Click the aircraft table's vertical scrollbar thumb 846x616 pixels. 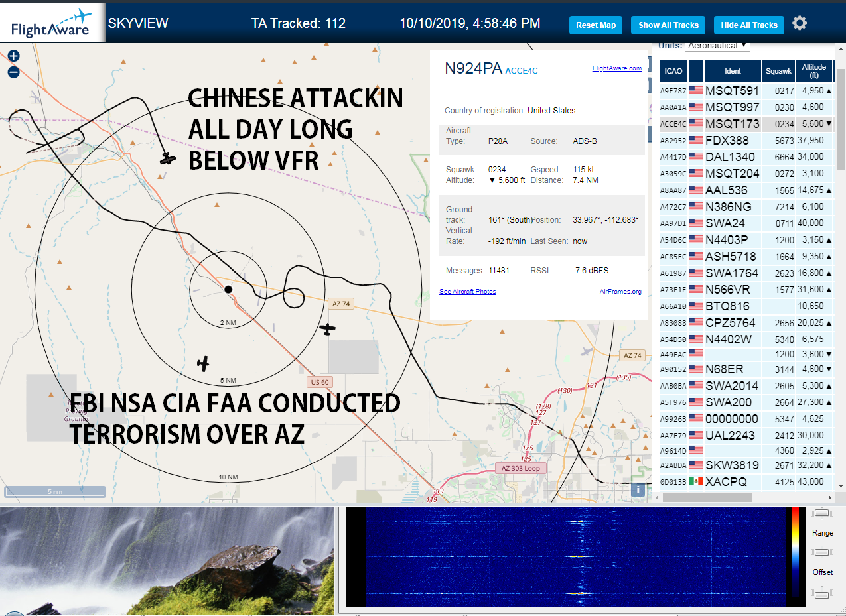[841, 119]
